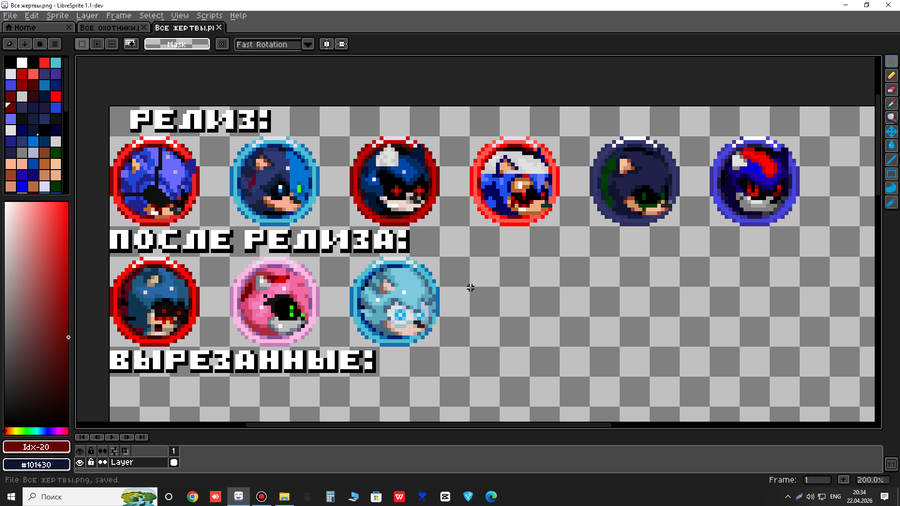Image resolution: width=900 pixels, height=506 pixels.
Task: Click the plus button next to Frame field
Action: (x=843, y=480)
